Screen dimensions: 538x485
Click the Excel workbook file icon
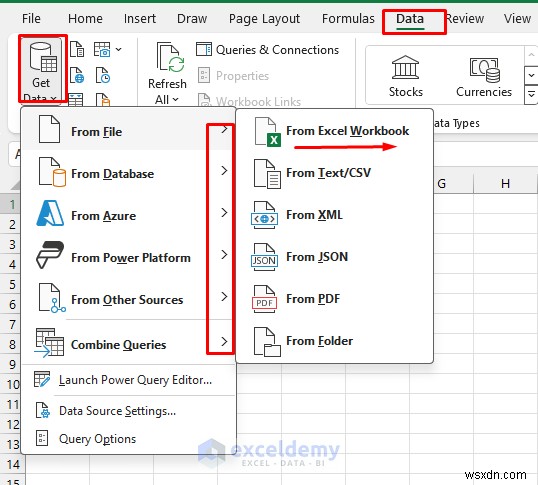pos(268,132)
